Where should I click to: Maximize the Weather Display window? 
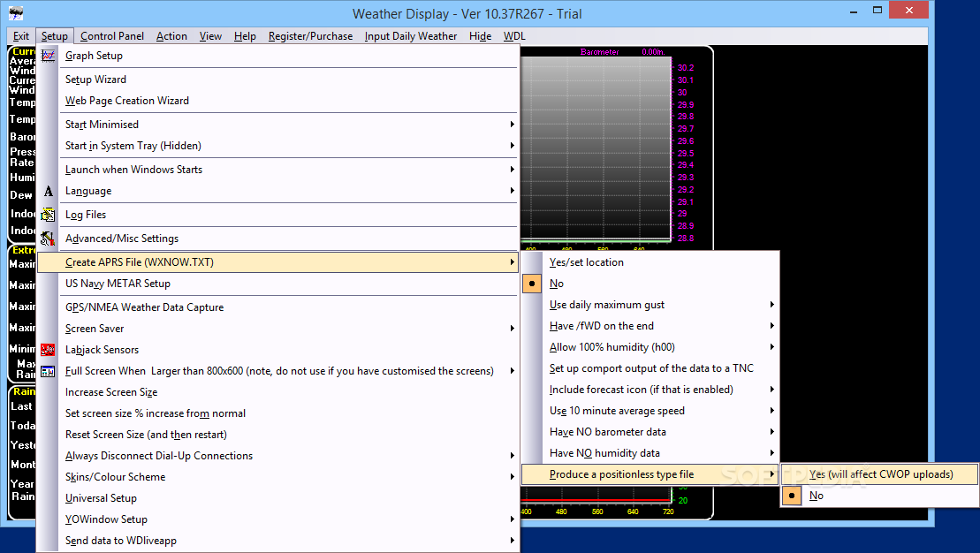point(877,11)
